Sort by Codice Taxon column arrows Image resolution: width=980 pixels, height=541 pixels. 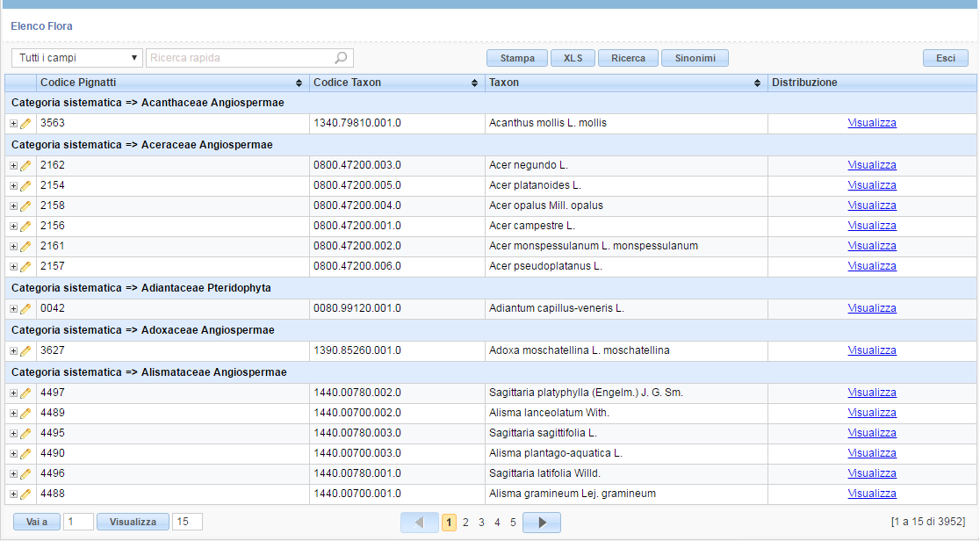pos(474,83)
